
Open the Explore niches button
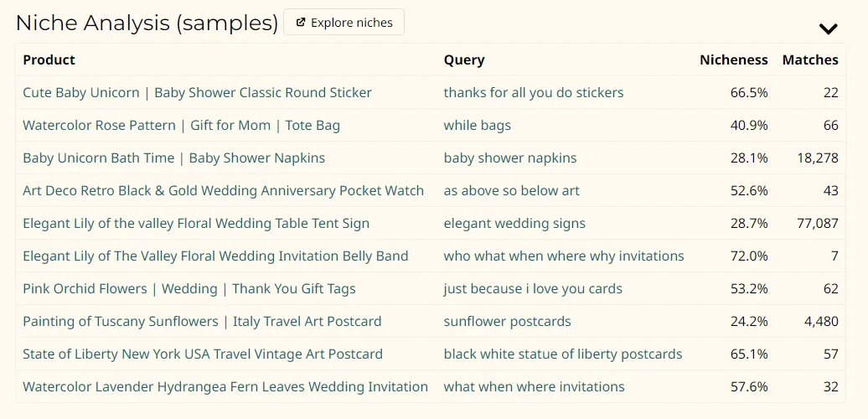pyautogui.click(x=344, y=22)
